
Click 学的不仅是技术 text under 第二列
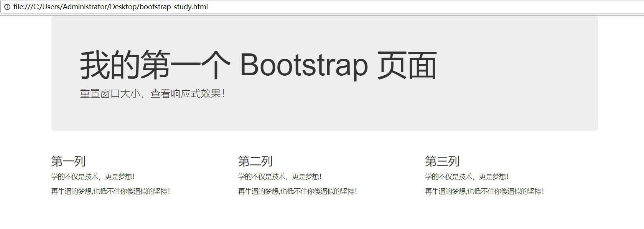click(x=280, y=177)
